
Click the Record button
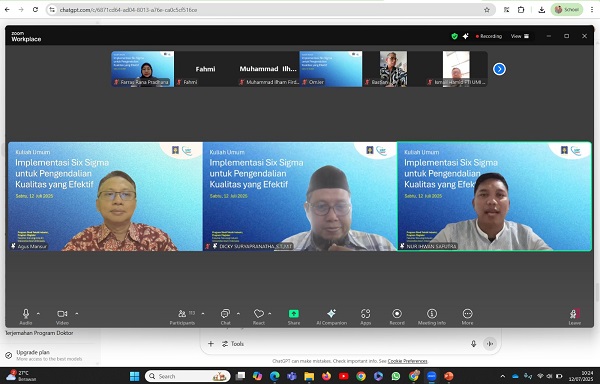[397, 316]
